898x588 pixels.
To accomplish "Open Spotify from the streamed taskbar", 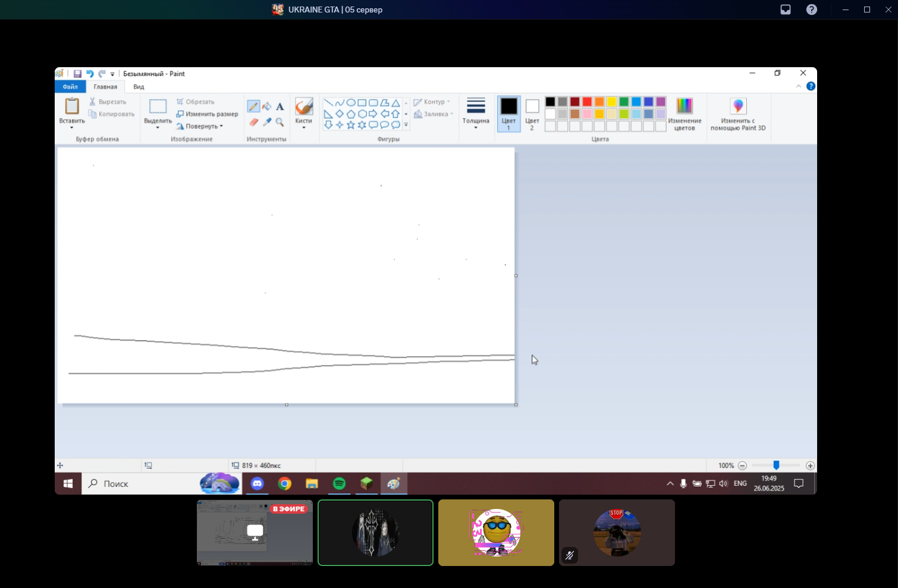I will pyautogui.click(x=339, y=483).
